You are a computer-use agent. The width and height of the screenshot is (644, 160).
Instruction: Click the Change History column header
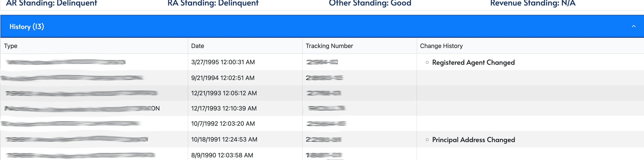pyautogui.click(x=441, y=46)
